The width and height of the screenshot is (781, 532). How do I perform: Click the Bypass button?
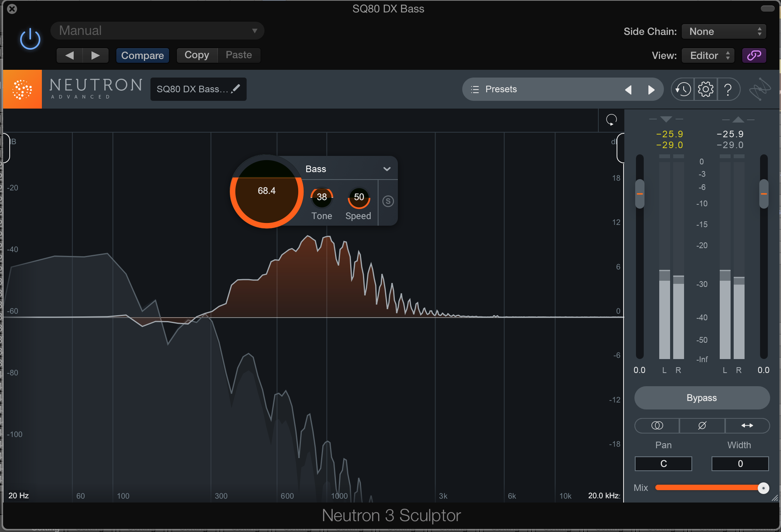[x=702, y=398]
